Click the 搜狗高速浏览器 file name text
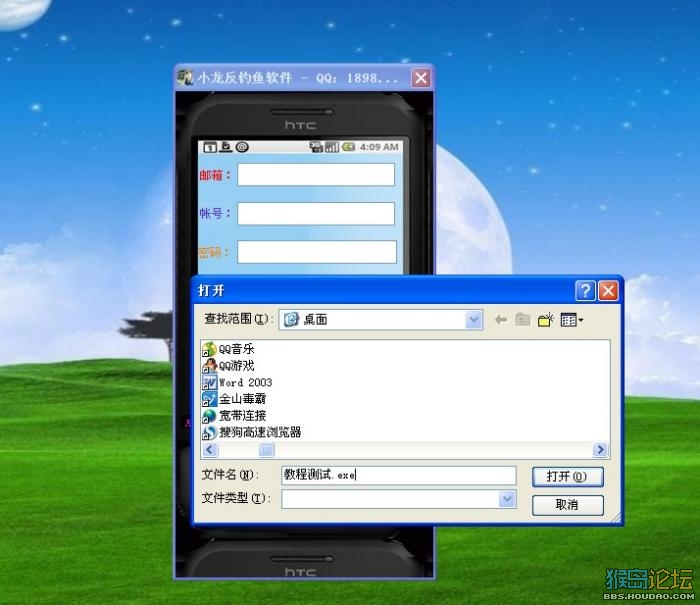700x605 pixels. tap(260, 432)
